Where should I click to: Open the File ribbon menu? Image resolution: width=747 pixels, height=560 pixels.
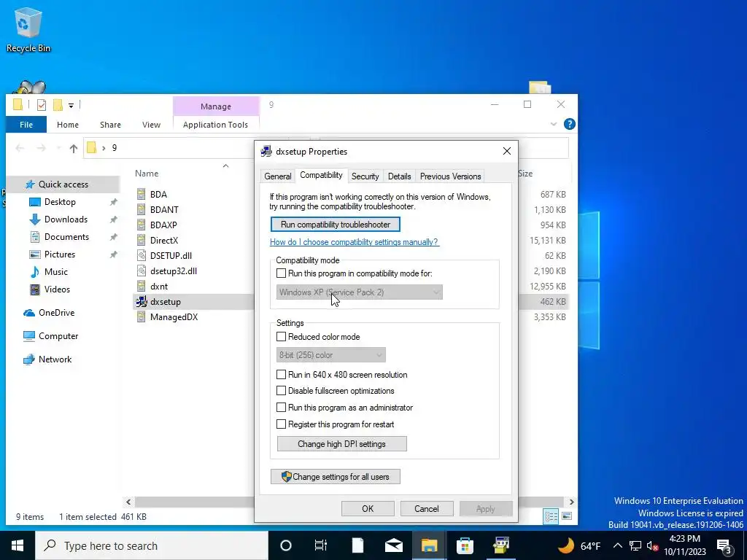[26, 125]
